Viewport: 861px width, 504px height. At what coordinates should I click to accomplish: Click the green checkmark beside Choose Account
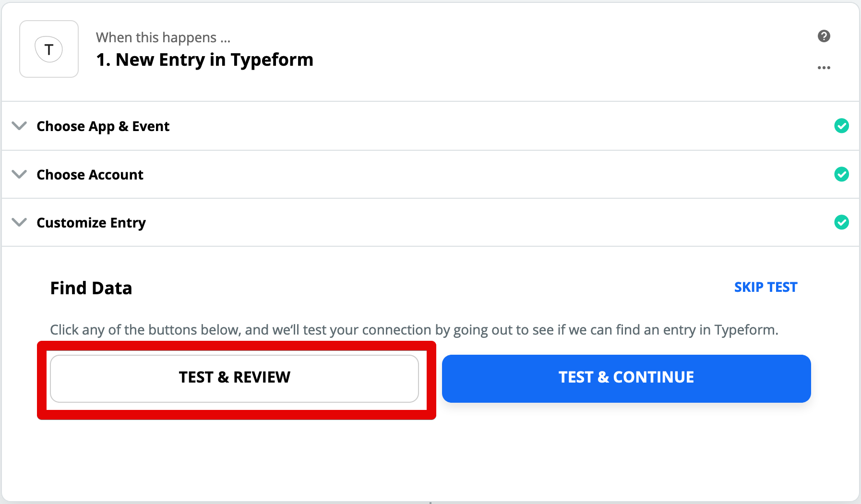click(x=841, y=174)
